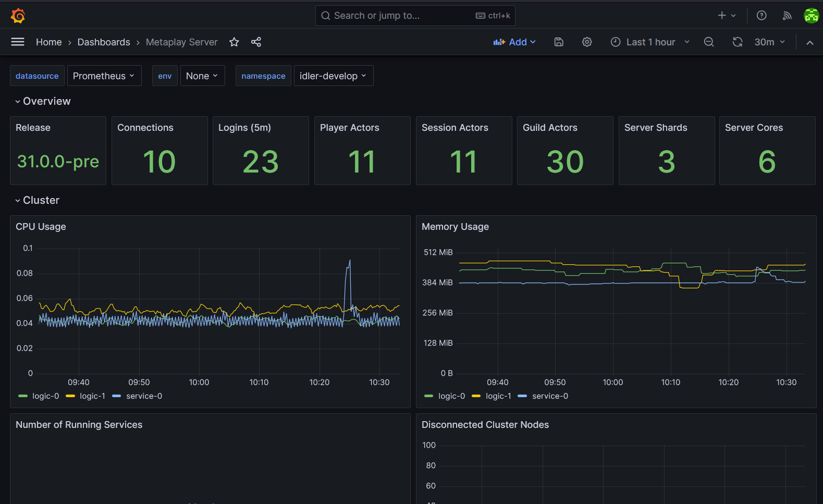Click logic-0 green swatch in CPU legend
823x504 pixels.
point(22,396)
